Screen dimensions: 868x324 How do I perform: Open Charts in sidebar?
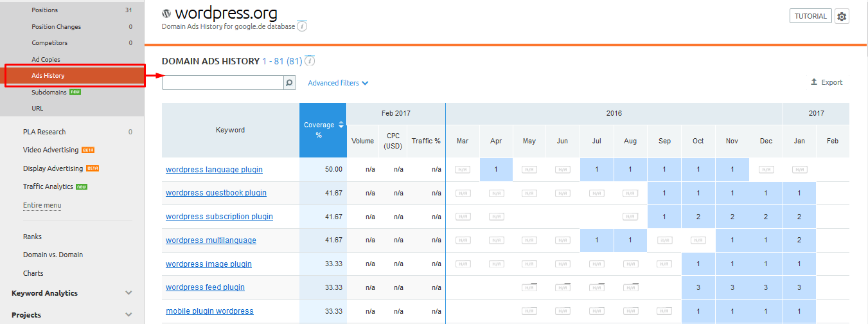coord(33,273)
